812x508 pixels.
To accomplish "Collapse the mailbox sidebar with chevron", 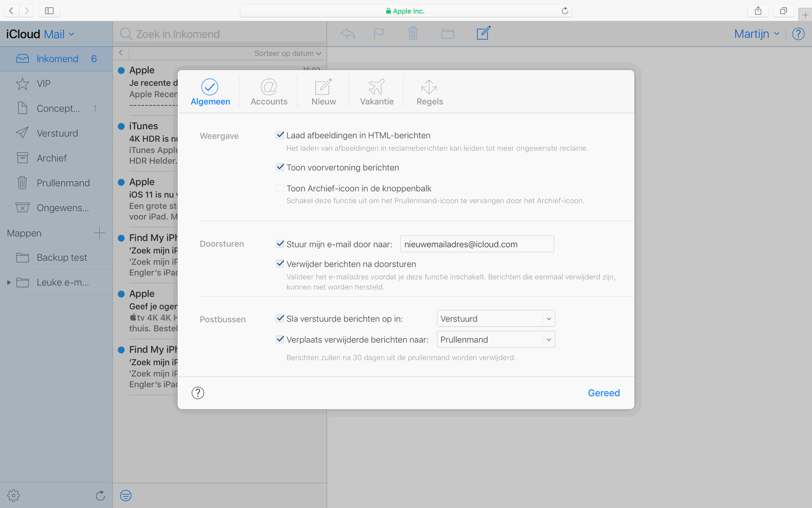I will (x=121, y=53).
